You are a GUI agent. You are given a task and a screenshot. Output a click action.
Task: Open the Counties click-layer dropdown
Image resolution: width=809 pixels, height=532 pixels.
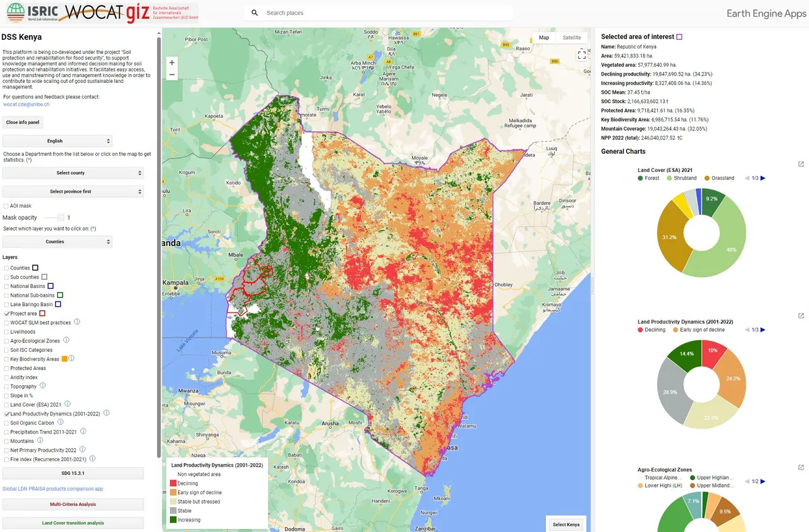pos(57,241)
